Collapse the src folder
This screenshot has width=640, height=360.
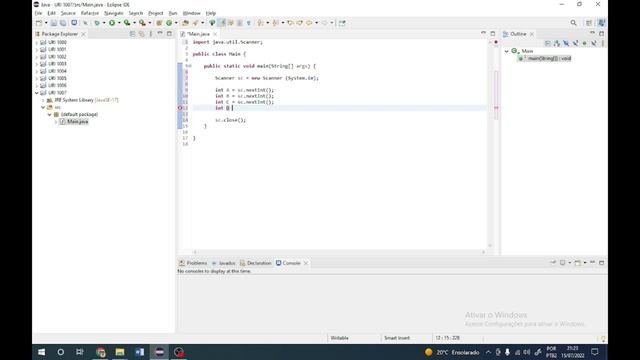[x=43, y=107]
